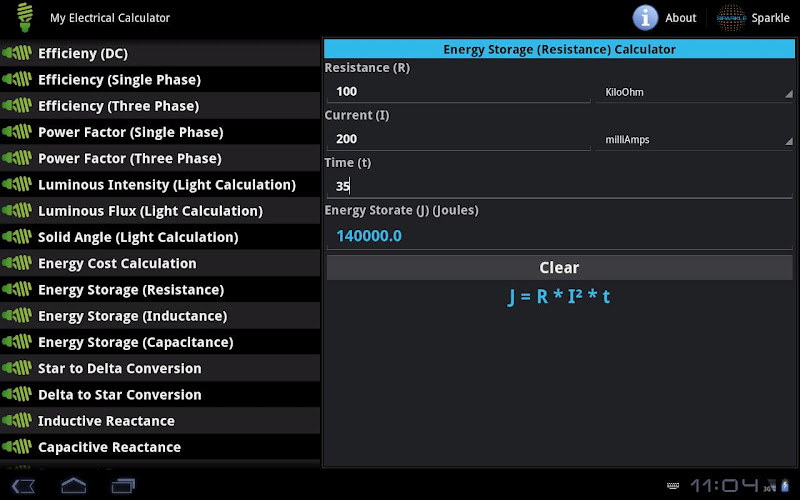Image resolution: width=800 pixels, height=500 pixels.
Task: Focus the Time field showing 35
Action: click(x=559, y=186)
